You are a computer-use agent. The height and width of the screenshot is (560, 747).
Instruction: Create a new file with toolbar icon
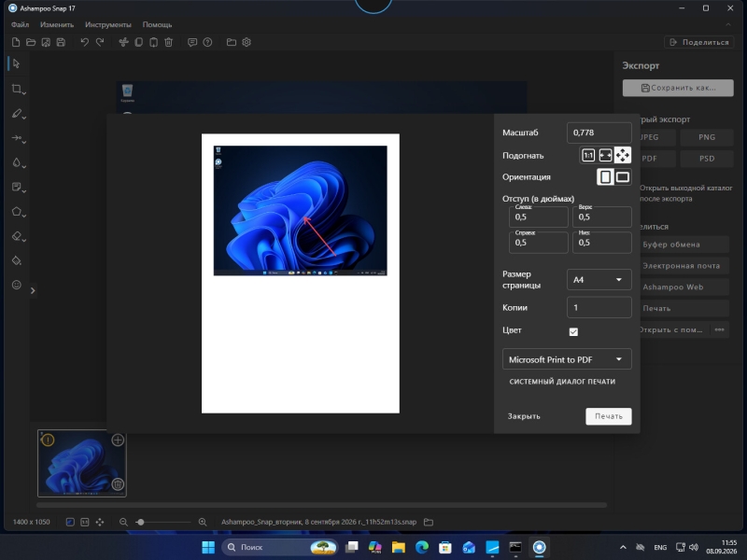[x=16, y=42]
